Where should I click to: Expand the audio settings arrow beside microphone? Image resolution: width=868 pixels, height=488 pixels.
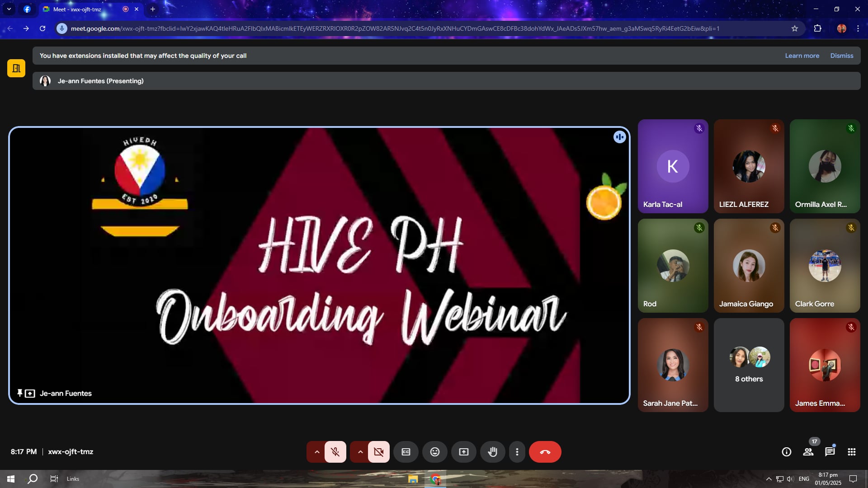pyautogui.click(x=317, y=452)
